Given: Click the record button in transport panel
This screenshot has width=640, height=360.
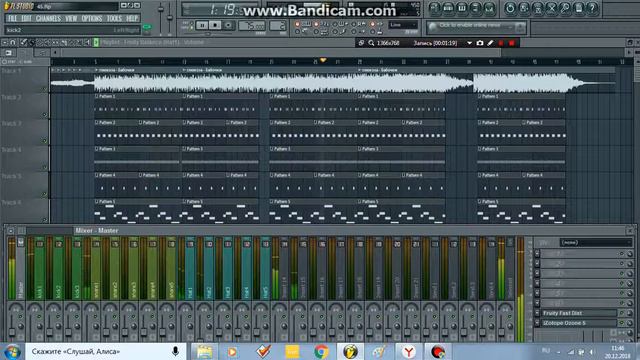Looking at the screenshot, I should tap(228, 25).
